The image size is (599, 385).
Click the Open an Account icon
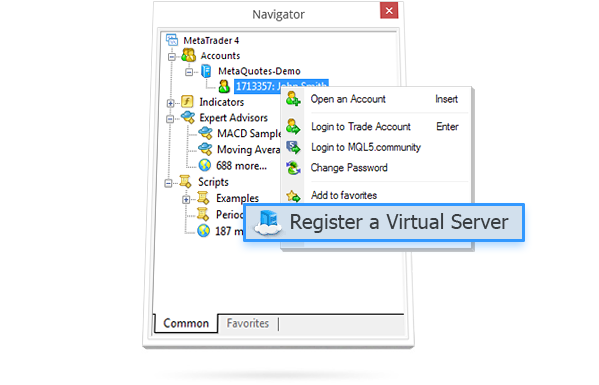click(293, 99)
